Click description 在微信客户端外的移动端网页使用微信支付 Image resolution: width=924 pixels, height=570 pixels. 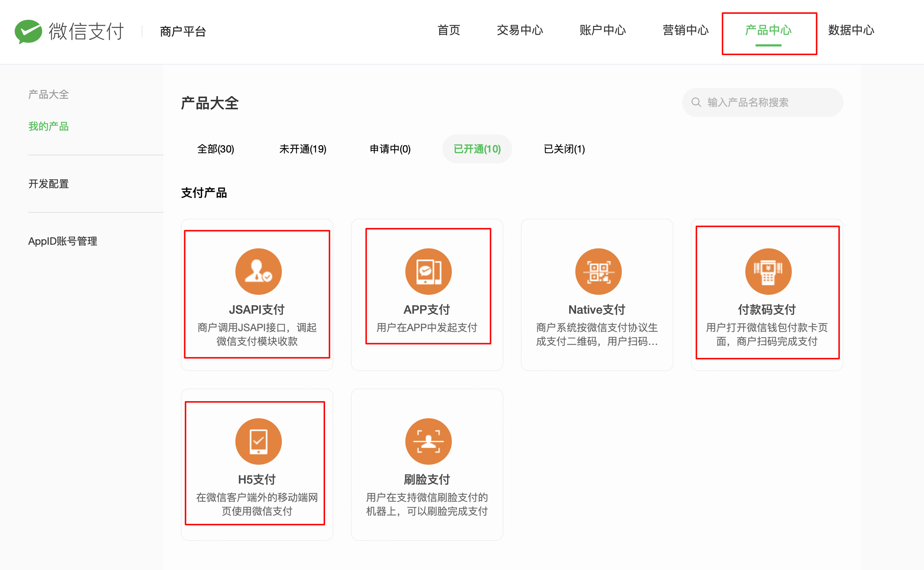[x=257, y=504]
